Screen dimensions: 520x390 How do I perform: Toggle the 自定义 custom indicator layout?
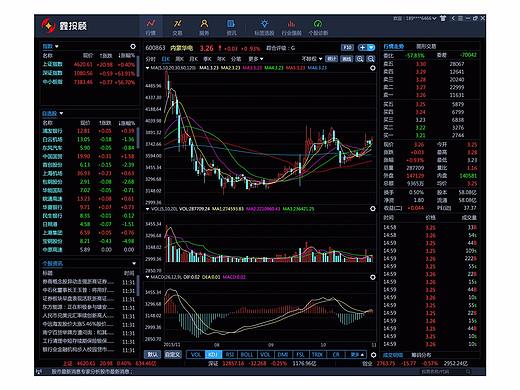click(x=172, y=355)
